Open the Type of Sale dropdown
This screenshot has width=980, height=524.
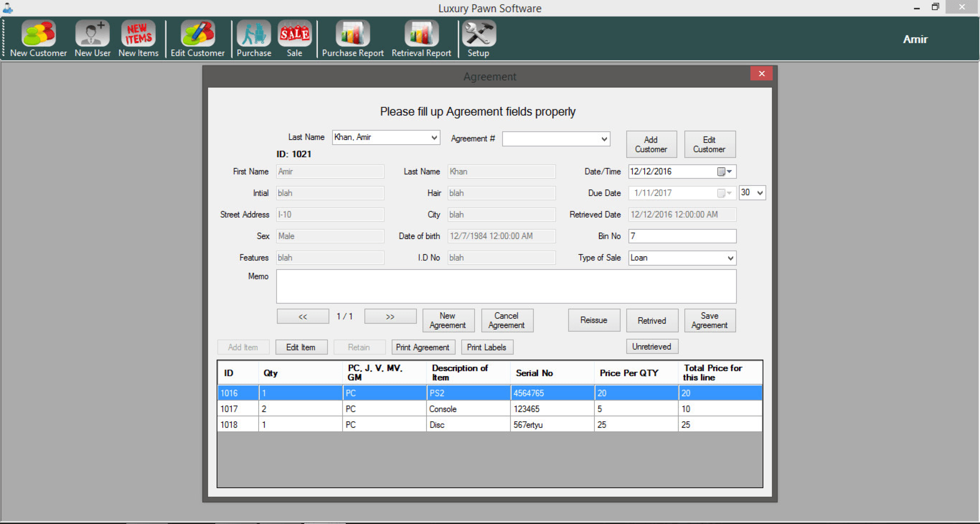[x=730, y=258]
